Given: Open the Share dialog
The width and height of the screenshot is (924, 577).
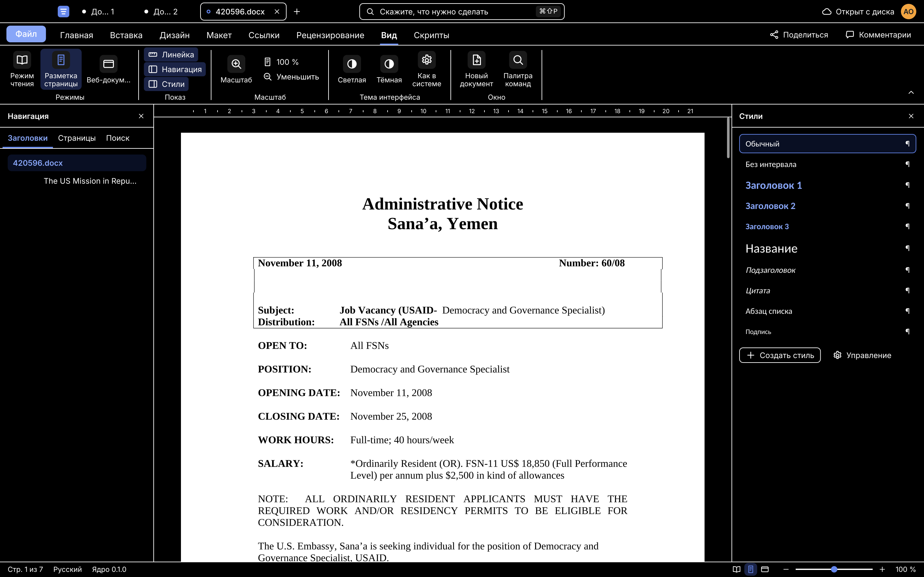Looking at the screenshot, I should pyautogui.click(x=799, y=35).
